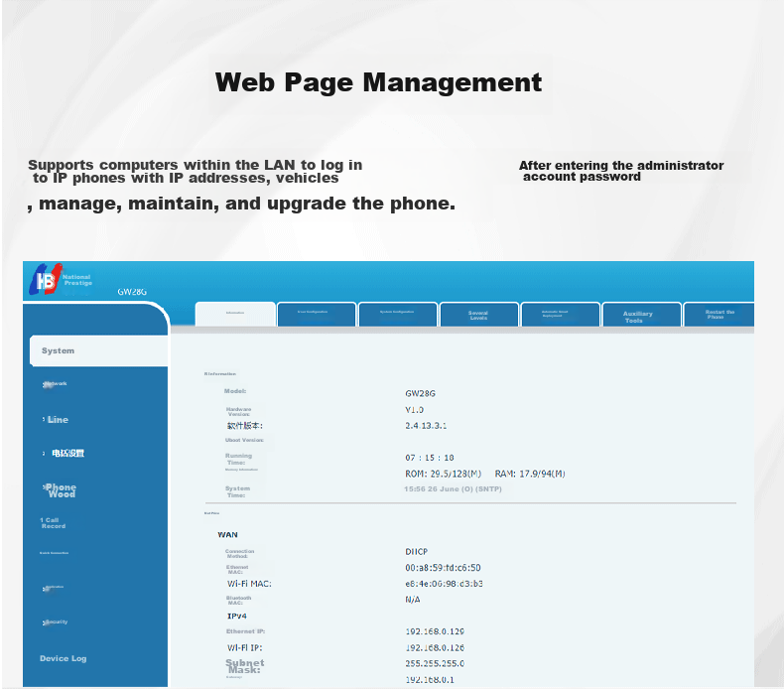Open Device Log in the sidebar
Image resolution: width=784 pixels, height=689 pixels.
(63, 658)
